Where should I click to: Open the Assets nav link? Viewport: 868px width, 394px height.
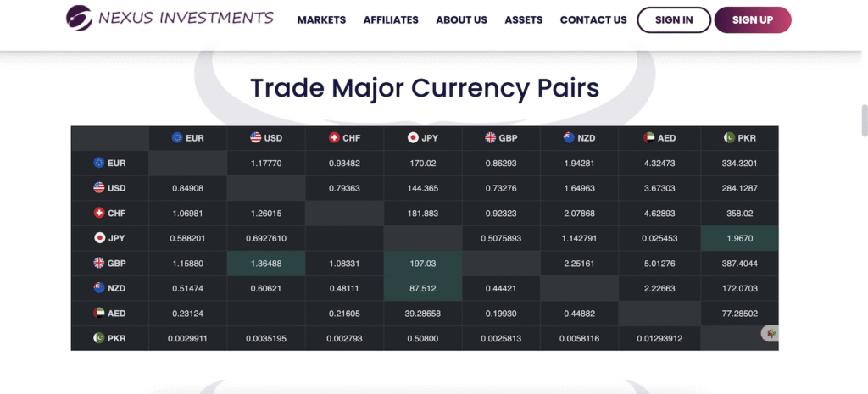coord(523,19)
